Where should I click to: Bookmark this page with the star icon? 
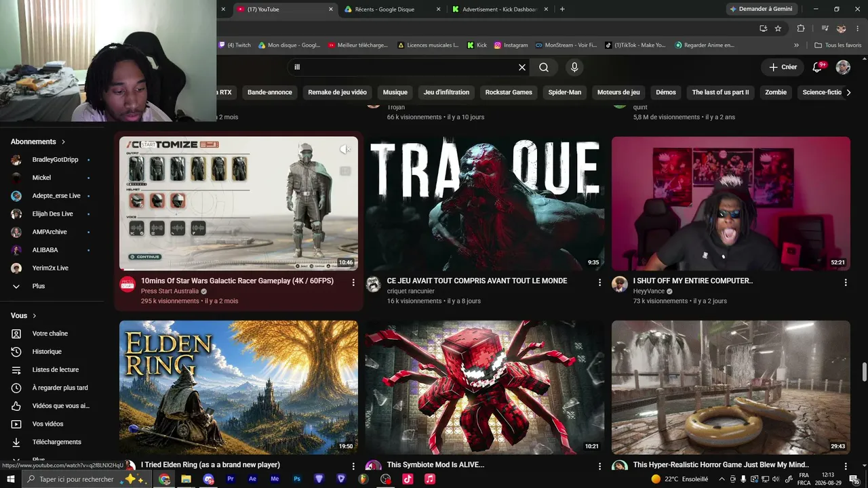point(778,28)
